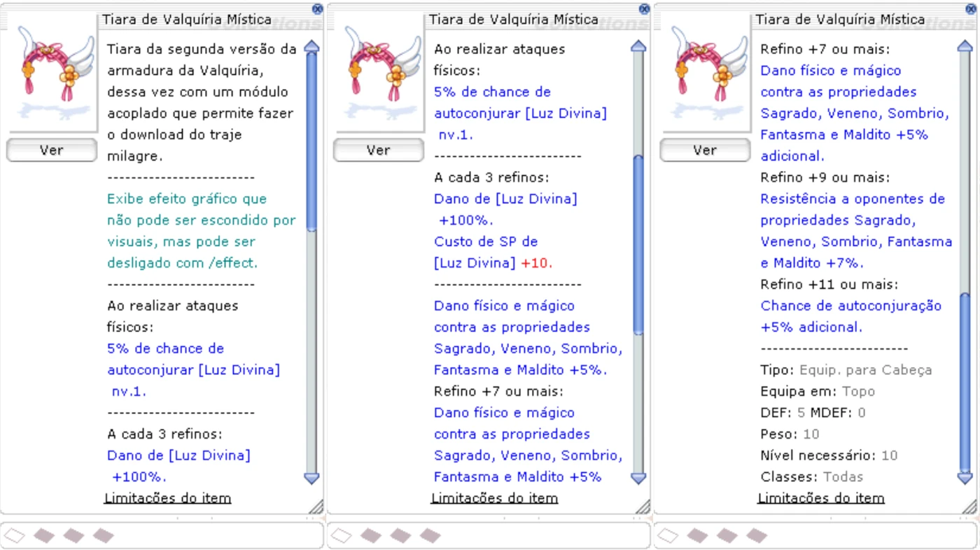Click third card slot under 'Custo de SP' window
This screenshot has width=980, height=550.
[x=400, y=536]
